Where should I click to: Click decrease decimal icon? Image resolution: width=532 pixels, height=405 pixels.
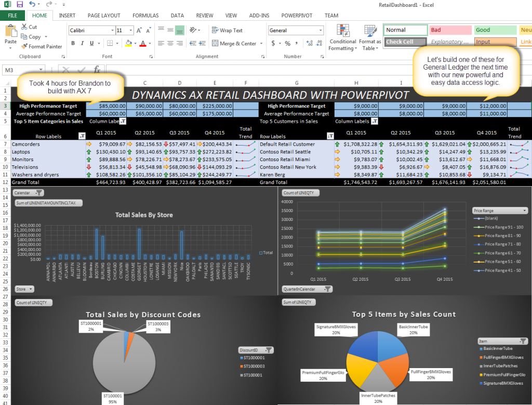pyautogui.click(x=319, y=43)
